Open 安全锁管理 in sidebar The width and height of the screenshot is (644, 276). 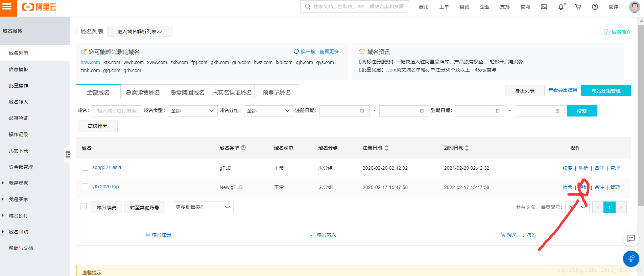click(x=21, y=167)
